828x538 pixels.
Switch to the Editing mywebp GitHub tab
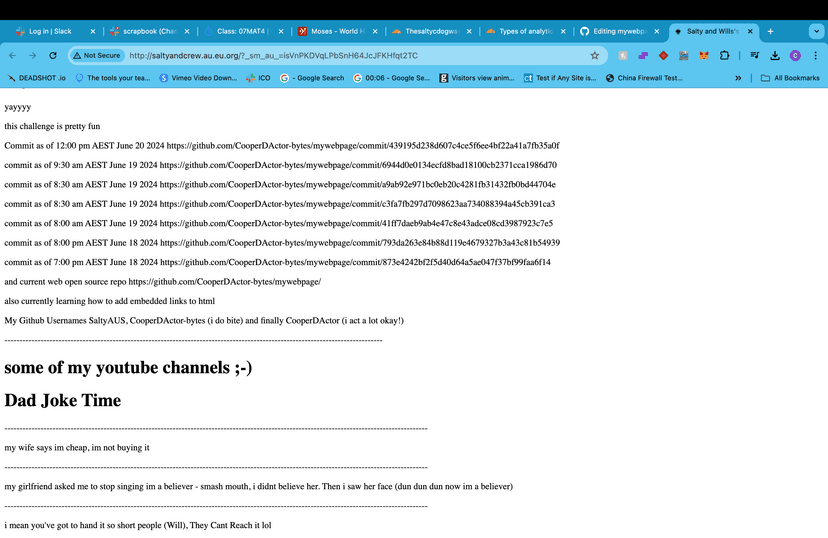pyautogui.click(x=619, y=31)
